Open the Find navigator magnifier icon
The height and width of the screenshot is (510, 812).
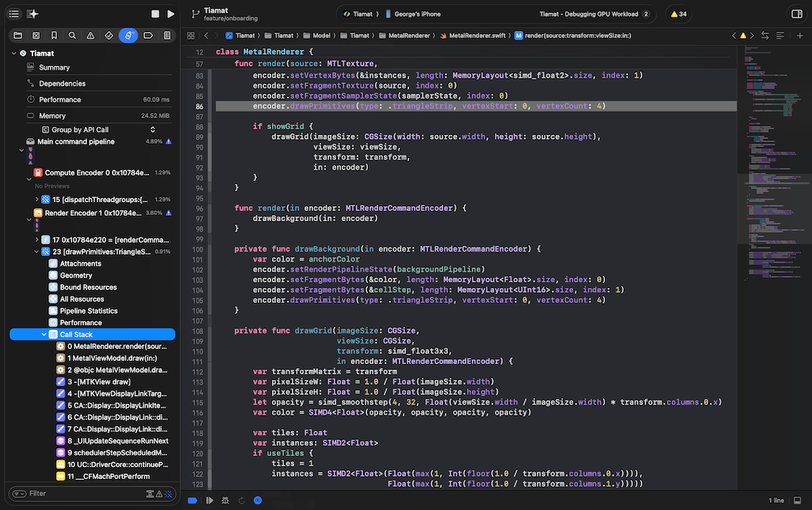click(x=72, y=36)
